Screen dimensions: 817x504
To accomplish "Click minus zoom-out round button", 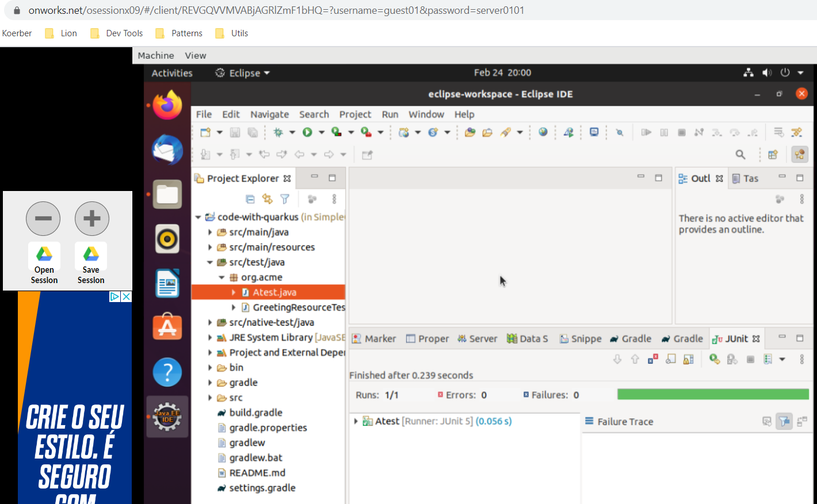I will coord(43,219).
